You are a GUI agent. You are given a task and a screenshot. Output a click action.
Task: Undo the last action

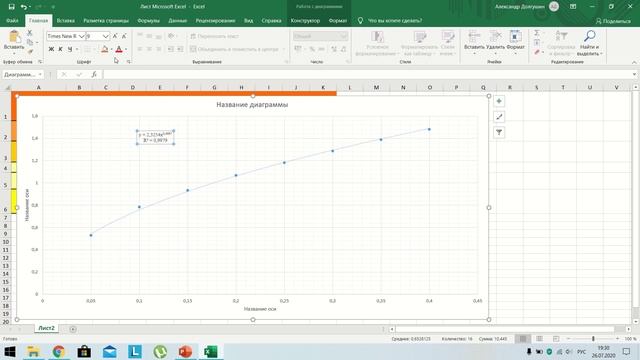[x=24, y=7]
